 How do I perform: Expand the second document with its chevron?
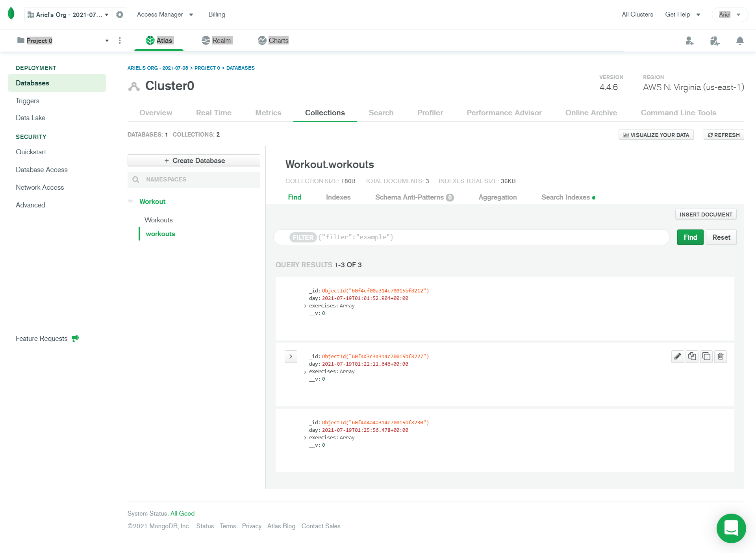(x=291, y=357)
